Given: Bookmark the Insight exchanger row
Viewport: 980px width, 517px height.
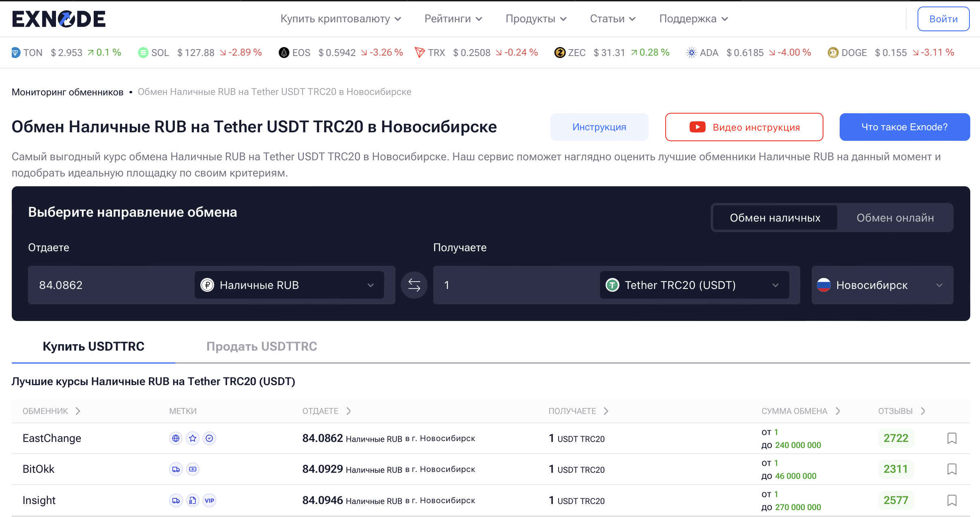Looking at the screenshot, I should coord(952,500).
